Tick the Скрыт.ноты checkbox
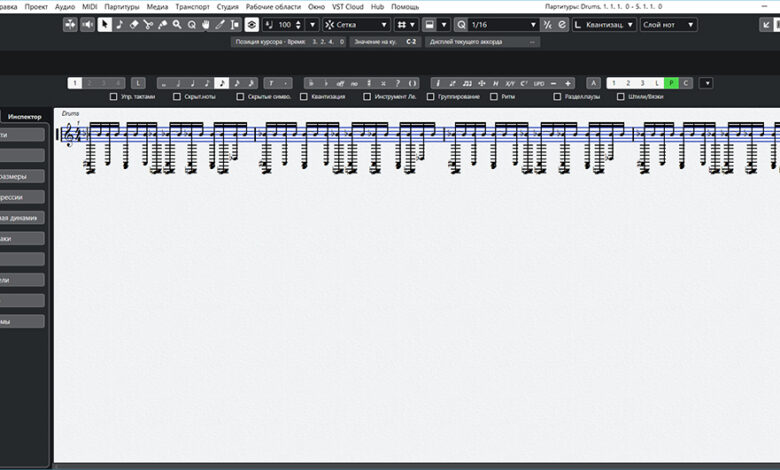 [177, 96]
